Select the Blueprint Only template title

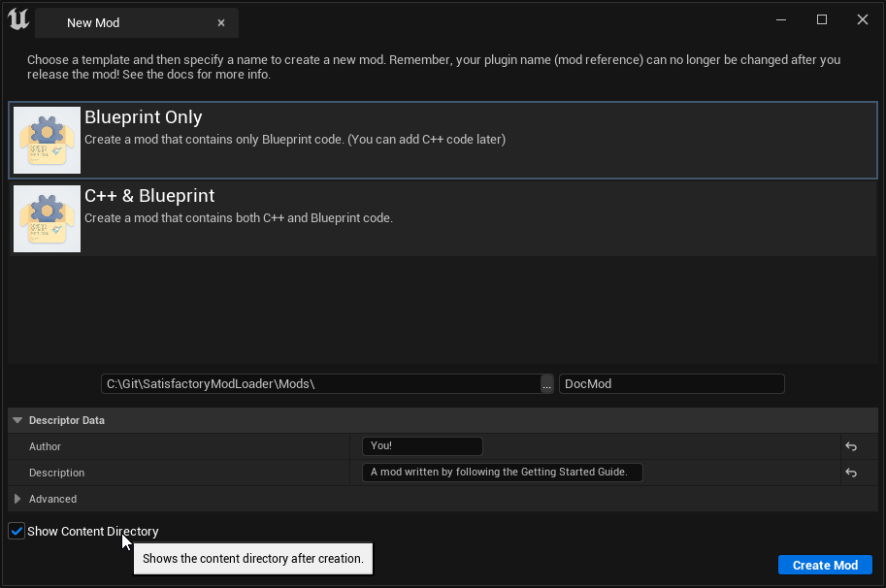143,117
